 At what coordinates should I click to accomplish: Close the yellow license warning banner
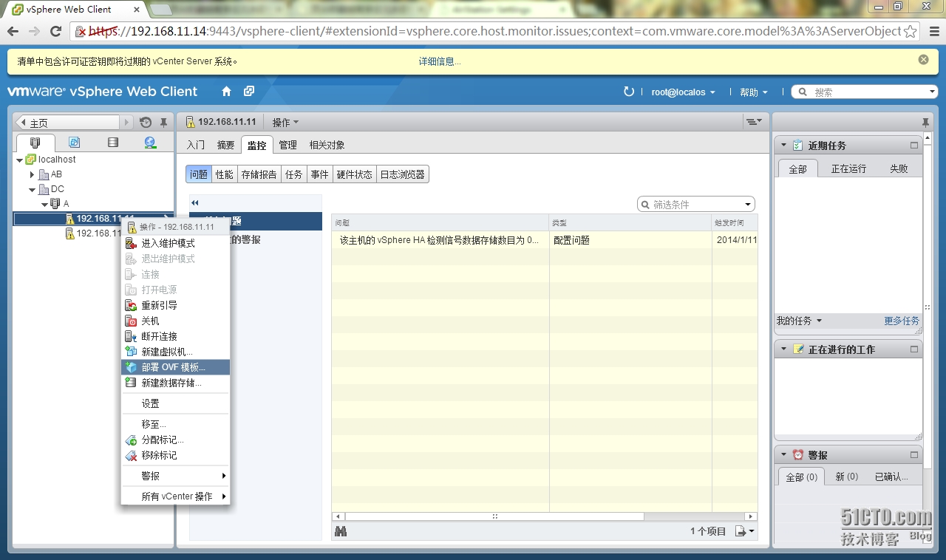923,60
